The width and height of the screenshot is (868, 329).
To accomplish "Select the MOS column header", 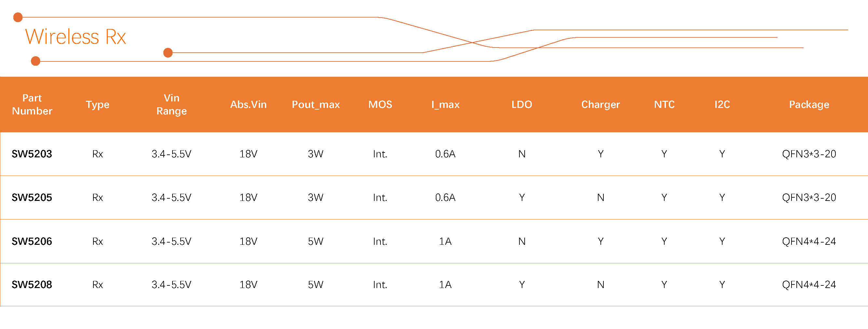I will 380,104.
